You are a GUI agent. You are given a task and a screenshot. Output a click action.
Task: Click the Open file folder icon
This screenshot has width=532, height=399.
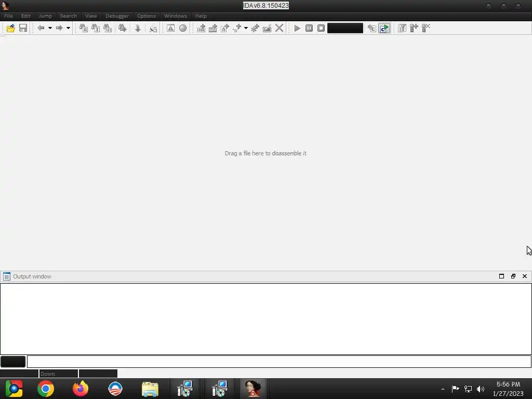(10, 28)
